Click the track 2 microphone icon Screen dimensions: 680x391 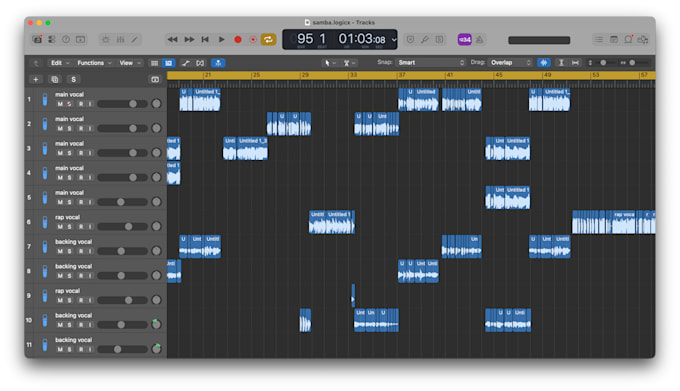click(x=45, y=124)
